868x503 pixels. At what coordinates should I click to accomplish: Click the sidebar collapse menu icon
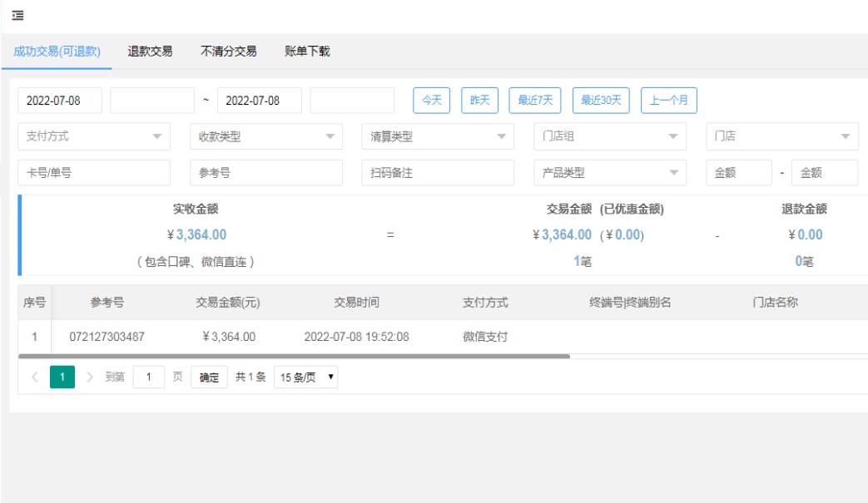(x=17, y=15)
